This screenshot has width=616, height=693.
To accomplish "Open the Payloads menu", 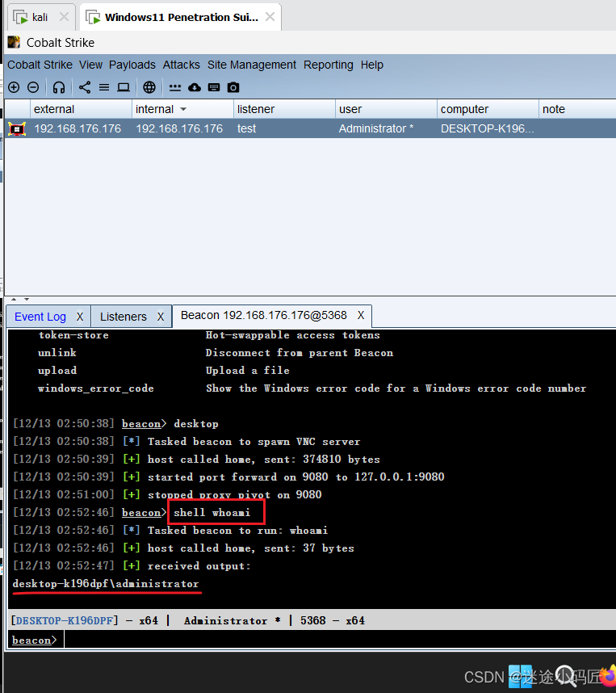I will click(132, 65).
